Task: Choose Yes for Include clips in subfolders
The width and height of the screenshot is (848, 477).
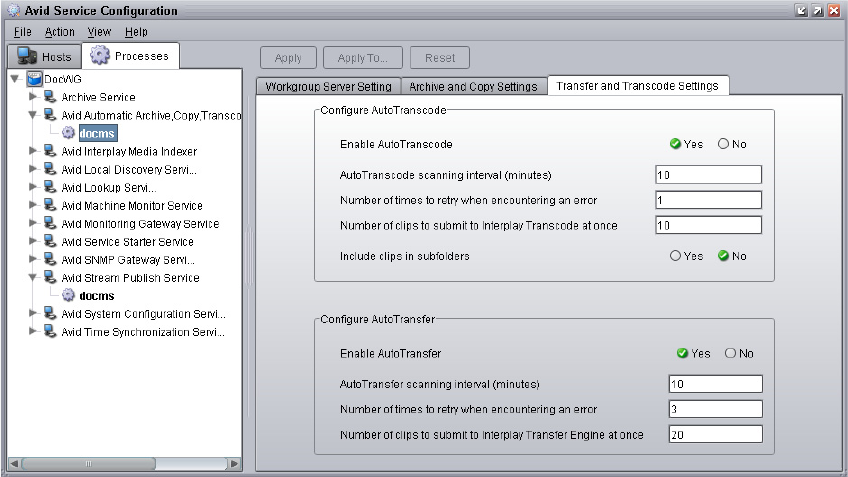Action: pos(675,256)
